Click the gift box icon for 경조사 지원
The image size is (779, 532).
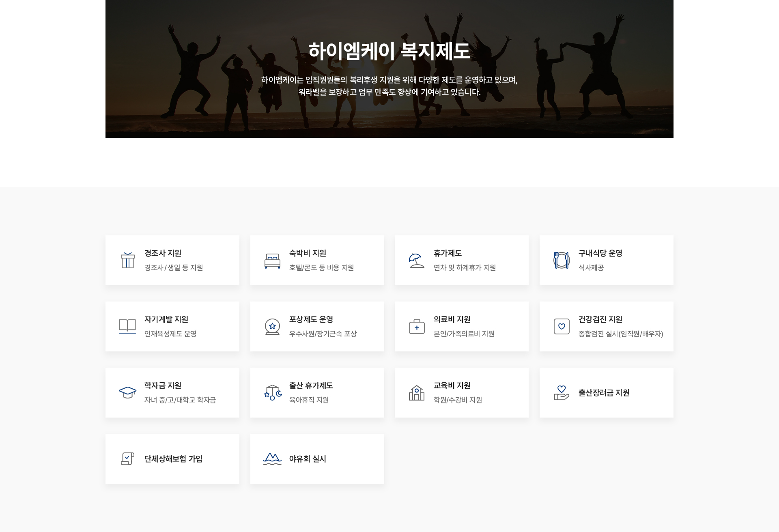click(127, 260)
